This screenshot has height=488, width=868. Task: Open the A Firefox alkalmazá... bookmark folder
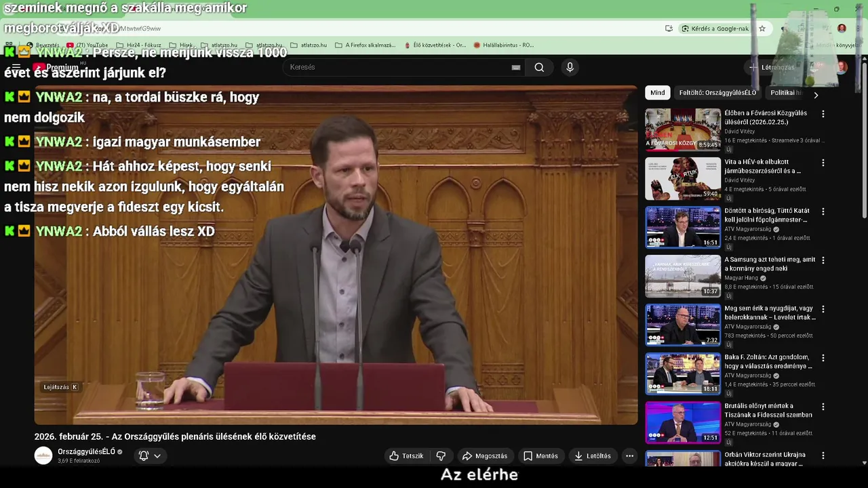pos(366,45)
